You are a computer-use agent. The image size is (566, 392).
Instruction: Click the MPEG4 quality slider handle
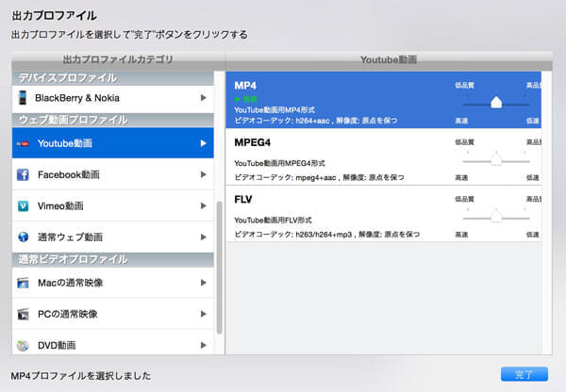click(x=496, y=159)
